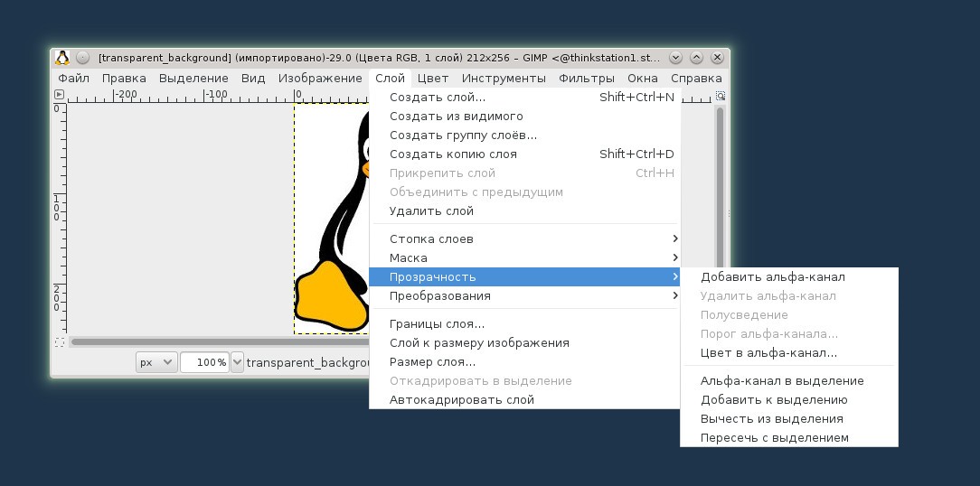Viewport: 980px width, 486px height.
Task: Expand the Стопка слоев submenu
Action: (524, 238)
